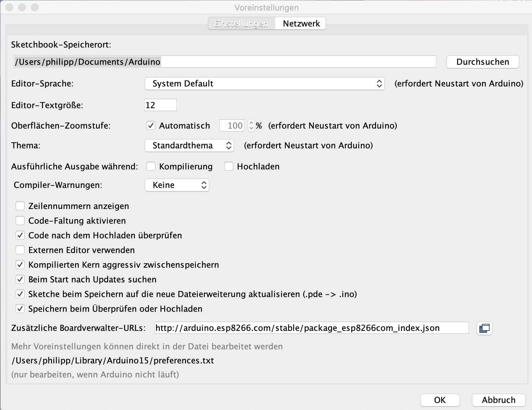Enable verbose output during Hochladen

click(x=228, y=166)
